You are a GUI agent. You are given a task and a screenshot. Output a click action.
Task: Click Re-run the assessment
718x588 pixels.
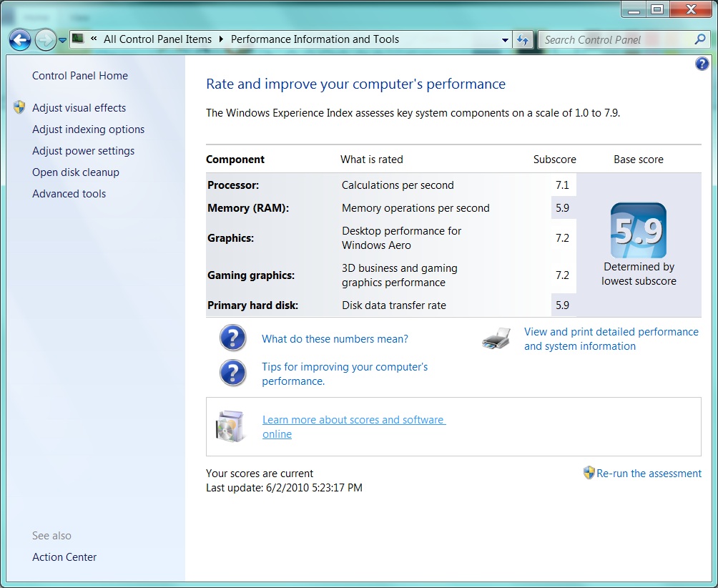(649, 473)
